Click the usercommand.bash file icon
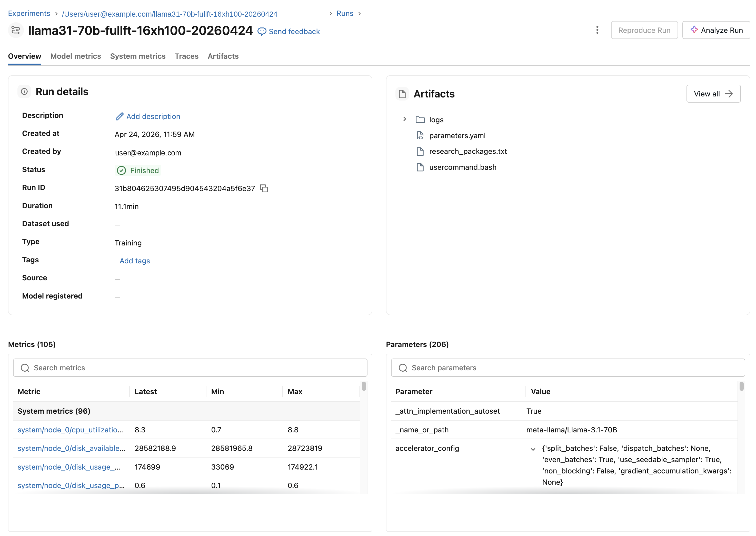The height and width of the screenshot is (536, 756). tap(420, 167)
